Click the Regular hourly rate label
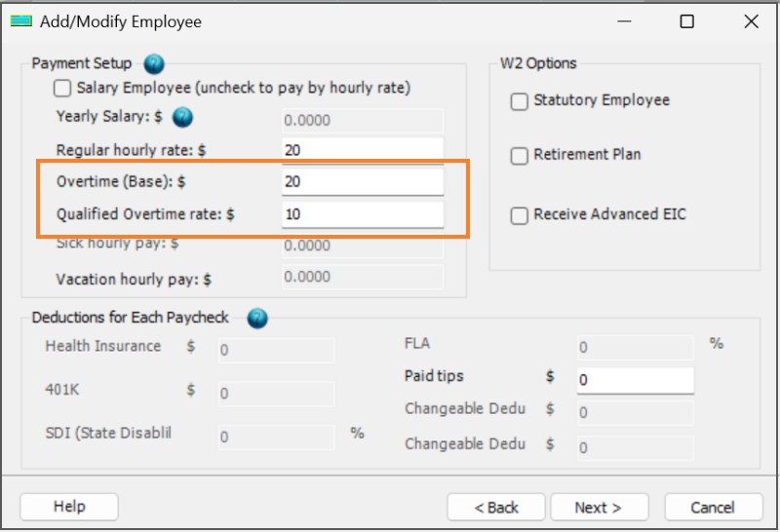This screenshot has width=780, height=532. (131, 150)
